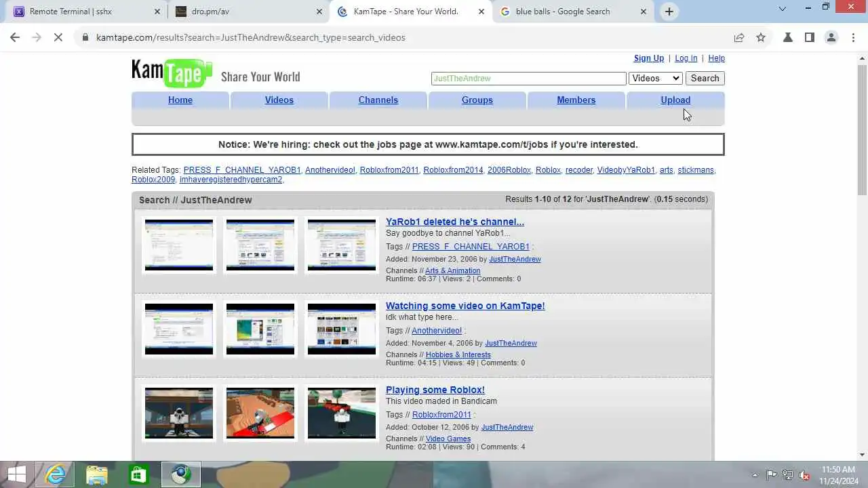Open third thumbnail of YaRob1 deleted video
The height and width of the screenshot is (488, 868).
(x=342, y=245)
